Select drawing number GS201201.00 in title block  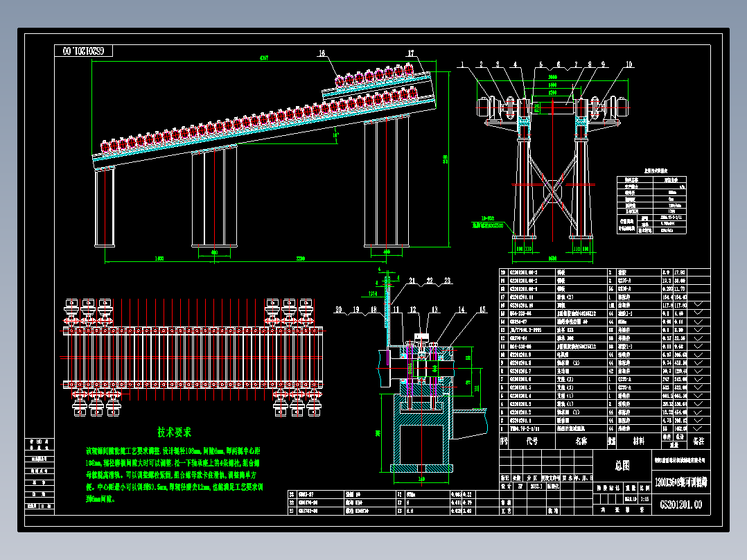click(x=680, y=505)
